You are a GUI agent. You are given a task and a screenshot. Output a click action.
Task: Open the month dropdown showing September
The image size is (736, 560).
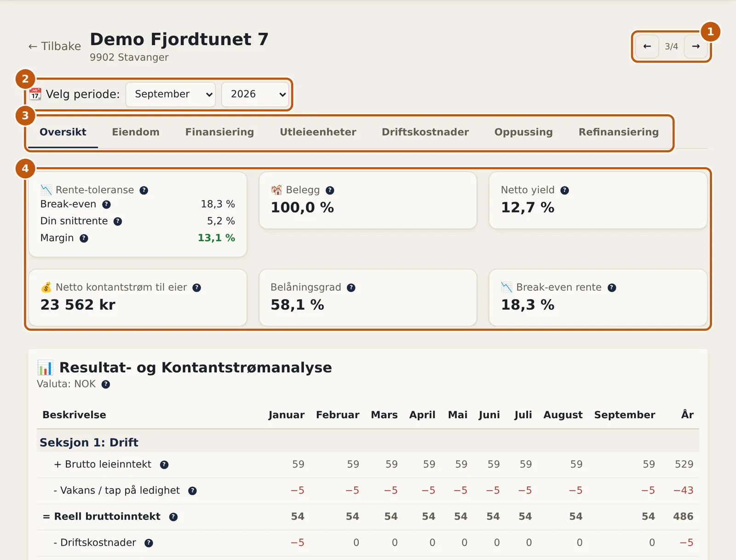pos(171,94)
